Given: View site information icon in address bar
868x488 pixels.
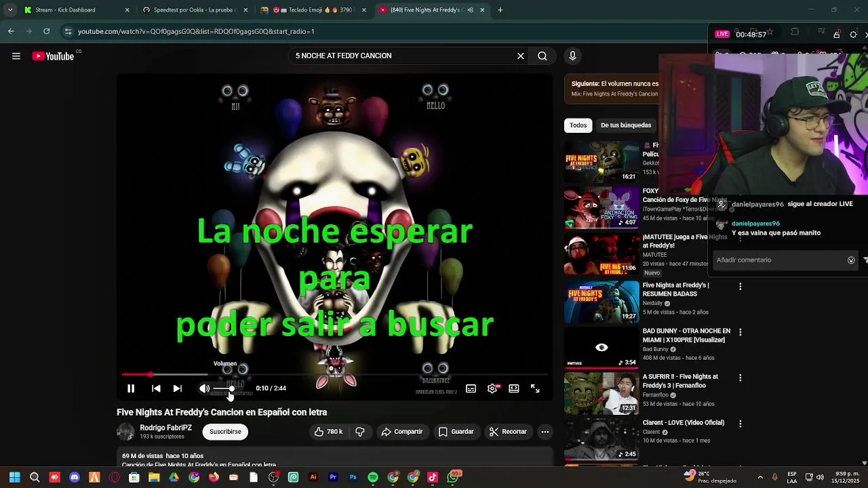Looking at the screenshot, I should tap(68, 31).
